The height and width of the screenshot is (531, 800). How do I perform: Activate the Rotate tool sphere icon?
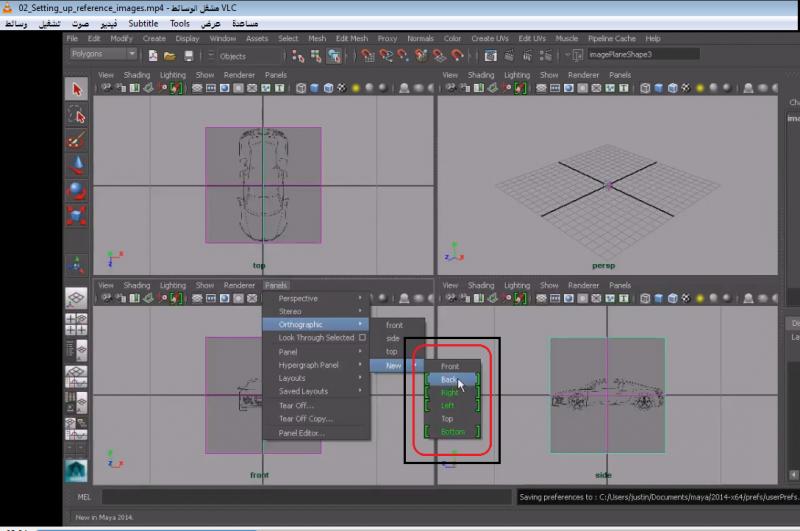(77, 190)
